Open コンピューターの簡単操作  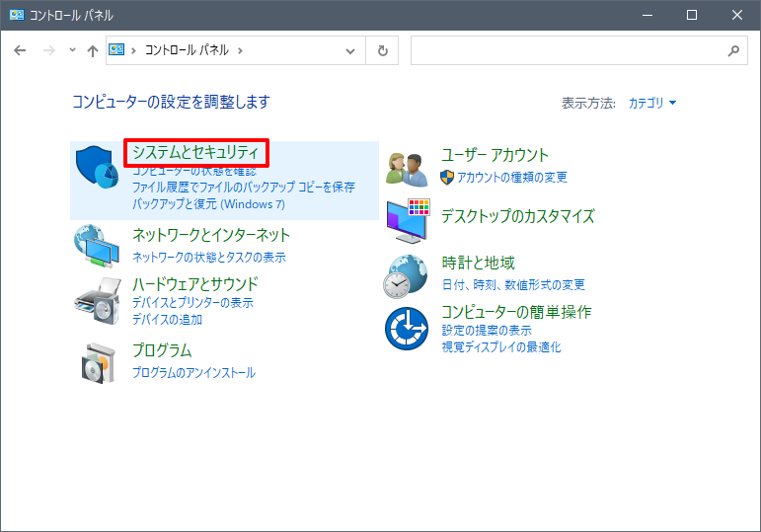coord(516,312)
